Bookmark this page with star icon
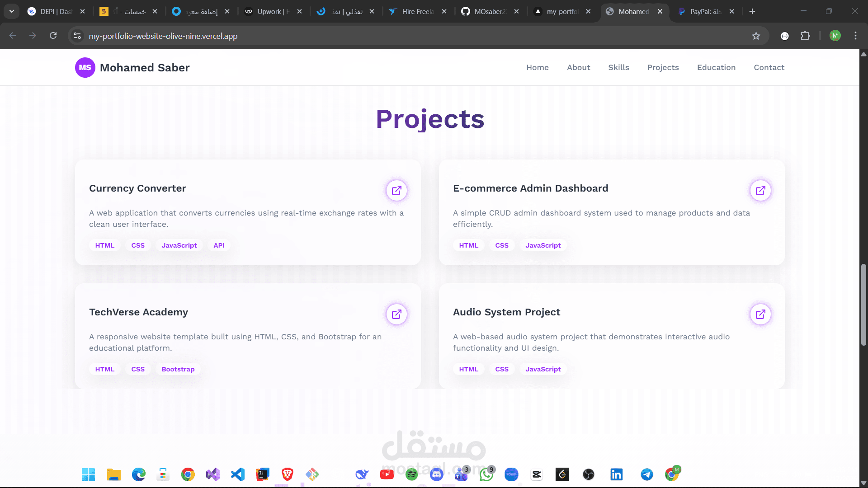The image size is (868, 488). pos(756,36)
